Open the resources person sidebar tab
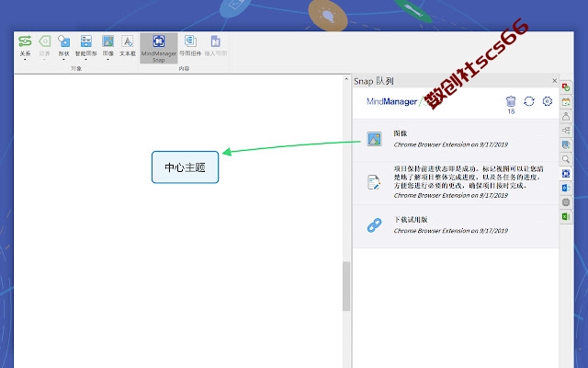Image resolution: width=588 pixels, height=368 pixels. 566,116
